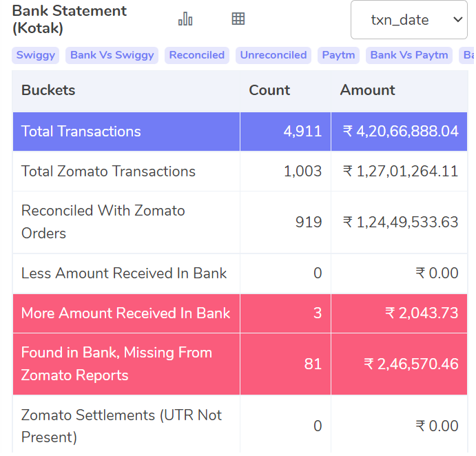Select the Unreconciled filter tag
Screen dimensions: 476x456
click(273, 55)
